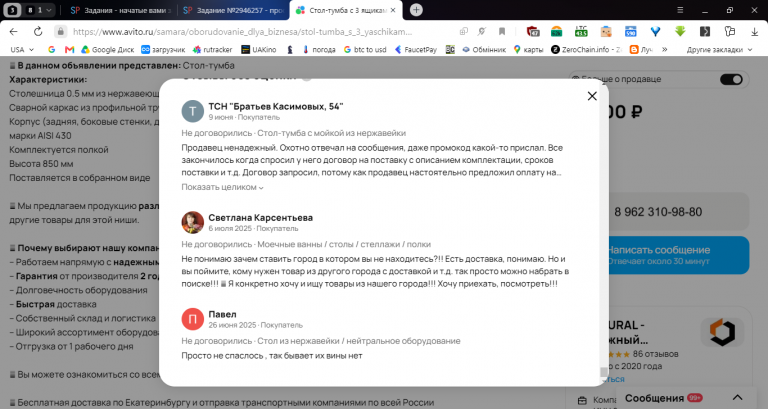Viewport: 768px width, 409px height.
Task: Click the seller company logo
Action: click(722, 333)
